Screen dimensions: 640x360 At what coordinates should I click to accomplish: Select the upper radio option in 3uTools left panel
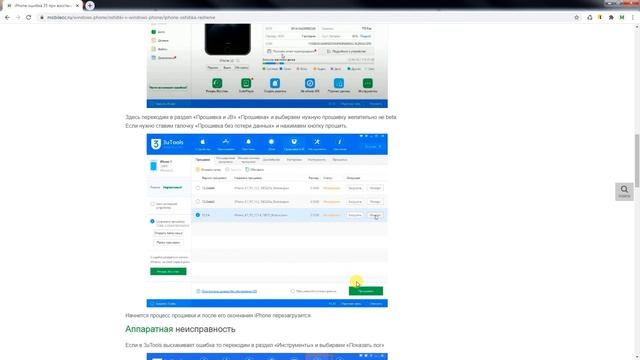click(x=153, y=204)
